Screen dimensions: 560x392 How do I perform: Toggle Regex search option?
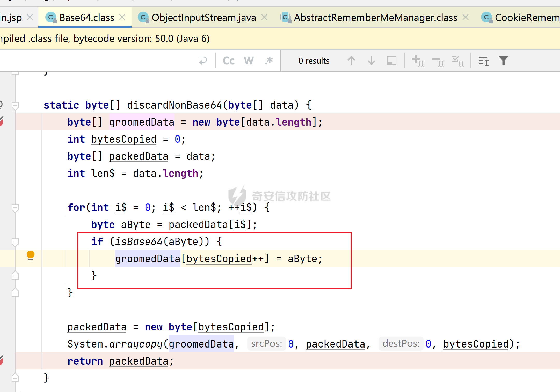(x=269, y=61)
